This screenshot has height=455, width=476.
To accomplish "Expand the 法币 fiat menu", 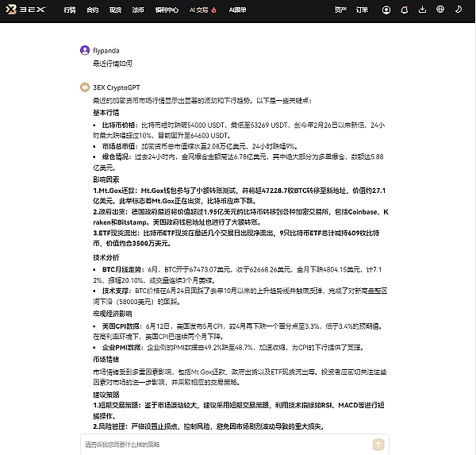I will [x=138, y=10].
